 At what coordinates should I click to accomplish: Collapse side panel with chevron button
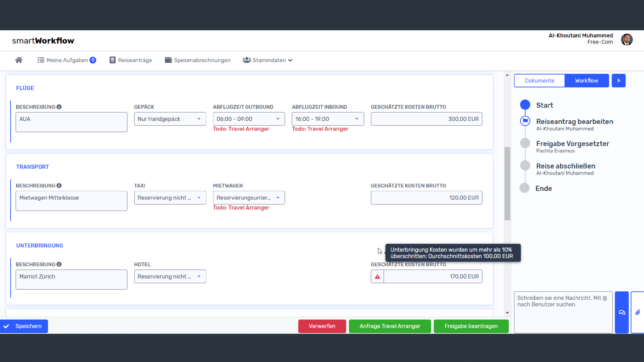coord(618,81)
